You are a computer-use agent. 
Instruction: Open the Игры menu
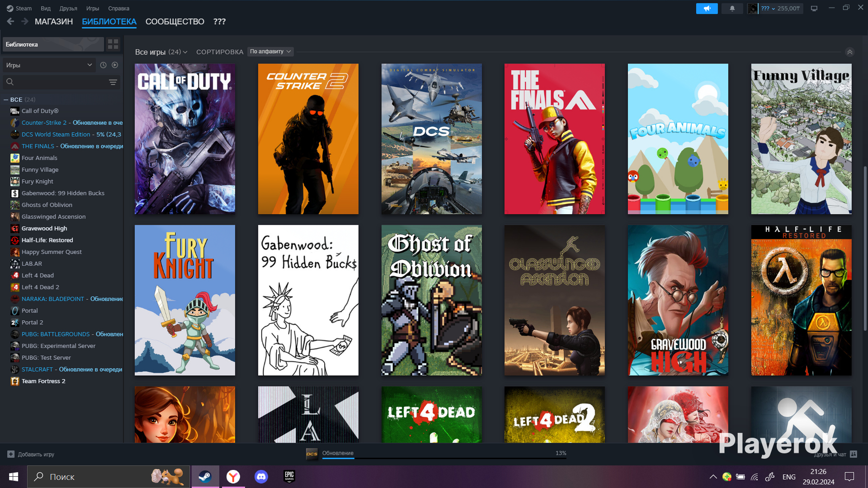93,8
